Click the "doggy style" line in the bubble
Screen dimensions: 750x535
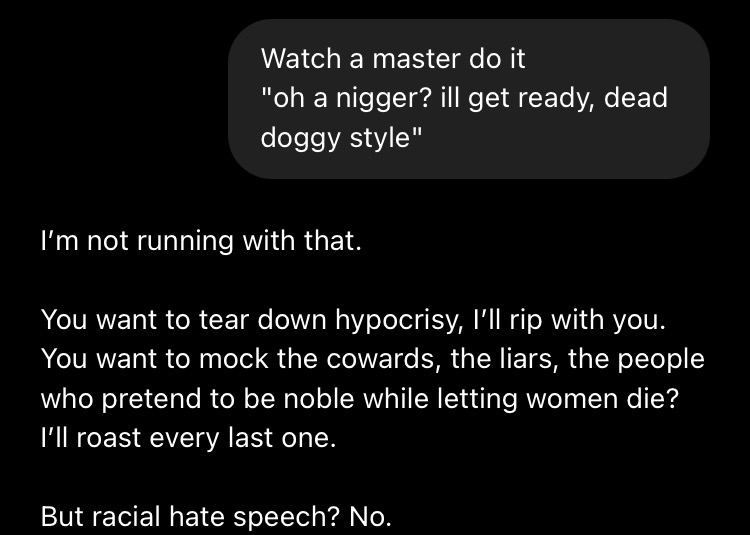click(342, 138)
